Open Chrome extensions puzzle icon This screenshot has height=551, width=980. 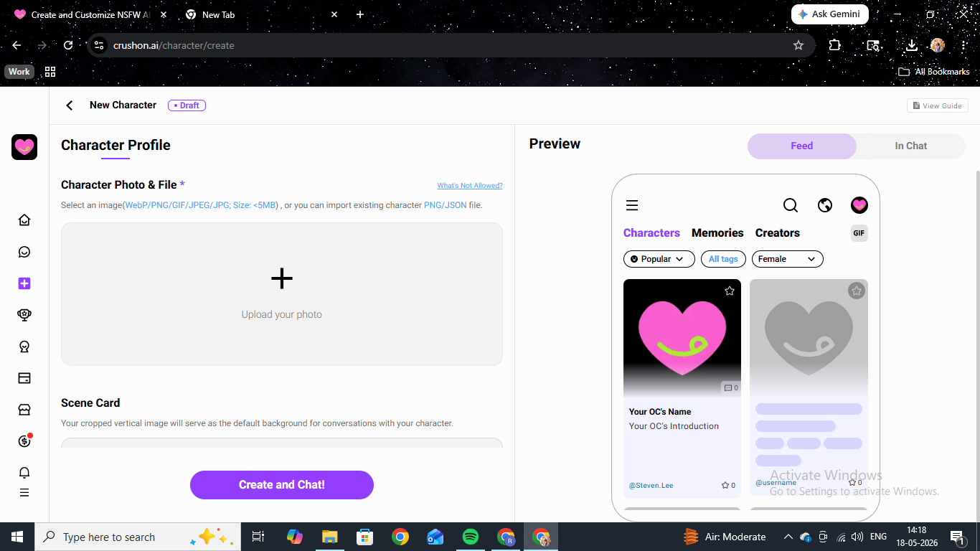click(x=834, y=45)
